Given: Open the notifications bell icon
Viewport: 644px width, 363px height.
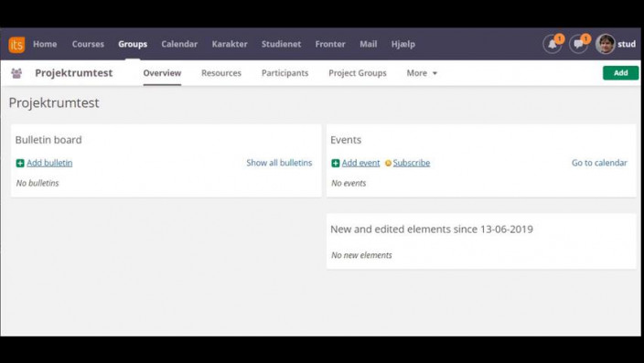Looking at the screenshot, I should [x=552, y=44].
